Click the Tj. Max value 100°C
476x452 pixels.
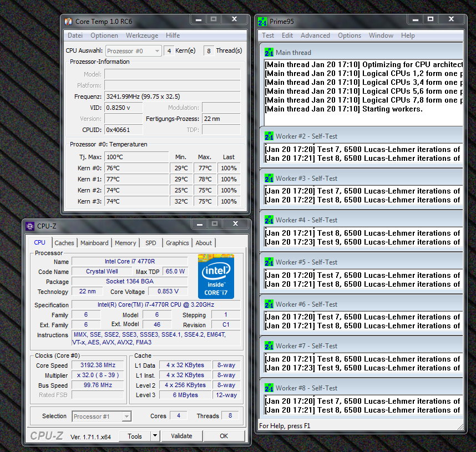(136, 157)
